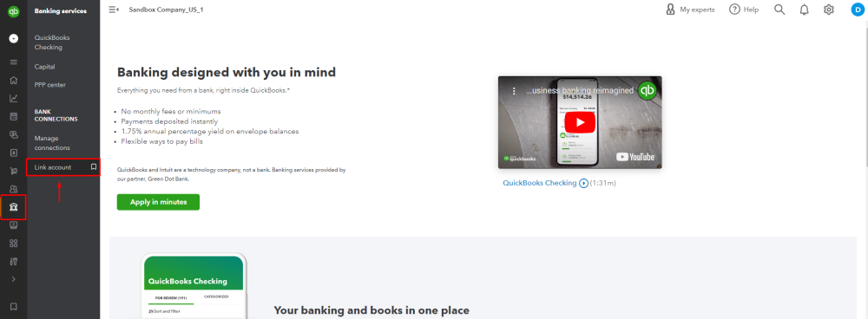The width and height of the screenshot is (868, 319).
Task: Click 'Banking designed with you in mind' heading
Action: [227, 72]
